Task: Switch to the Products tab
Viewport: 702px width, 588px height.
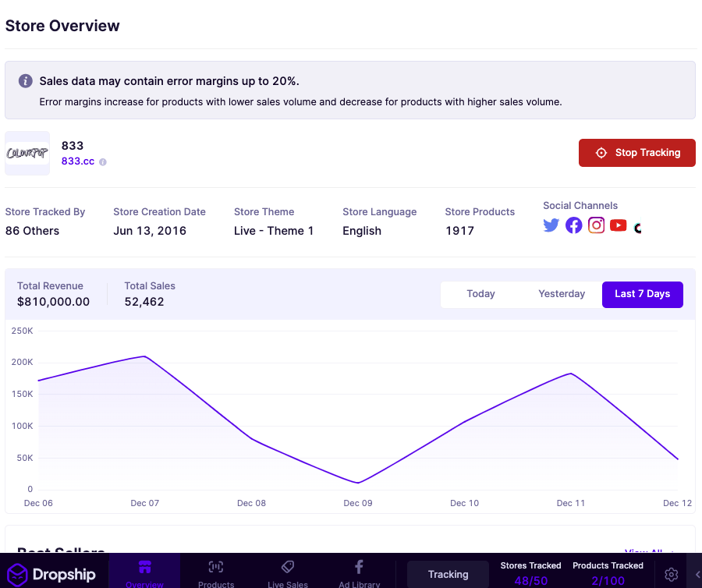Action: click(x=216, y=574)
